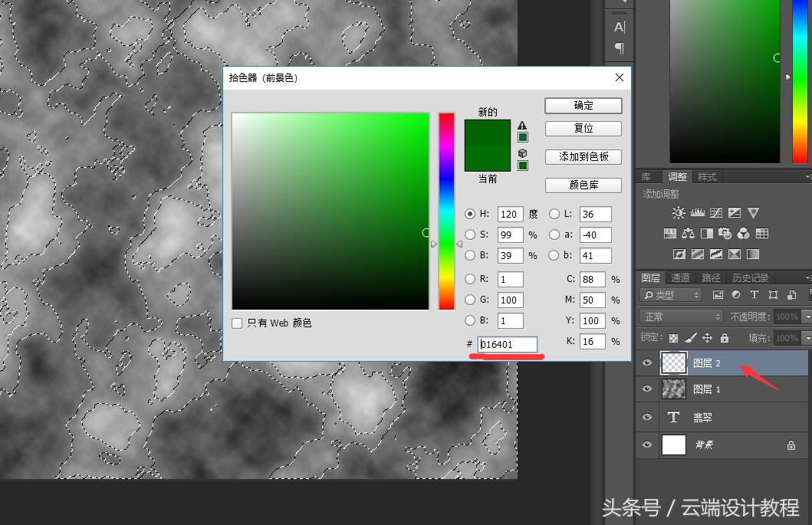Hide the 翡翠 text layer visibility eye

coord(648,416)
